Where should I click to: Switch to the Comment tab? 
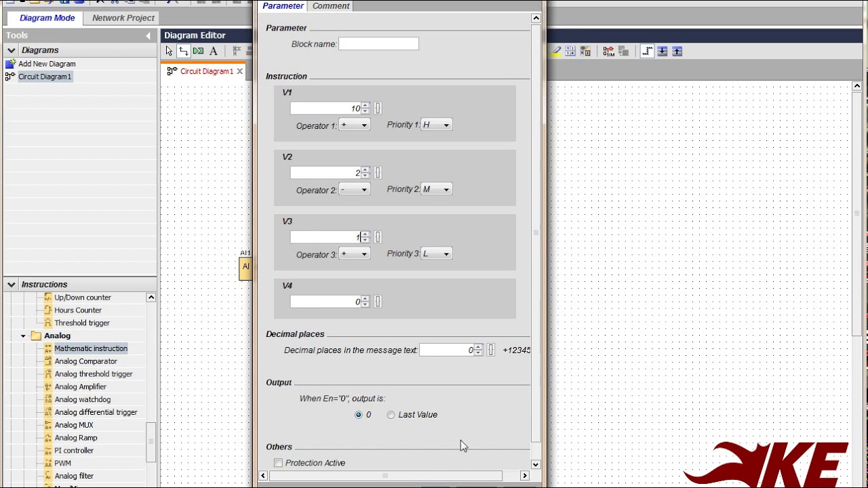(331, 6)
